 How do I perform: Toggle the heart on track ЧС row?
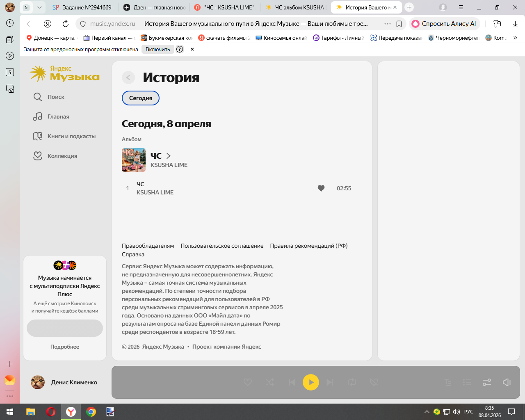click(x=321, y=188)
